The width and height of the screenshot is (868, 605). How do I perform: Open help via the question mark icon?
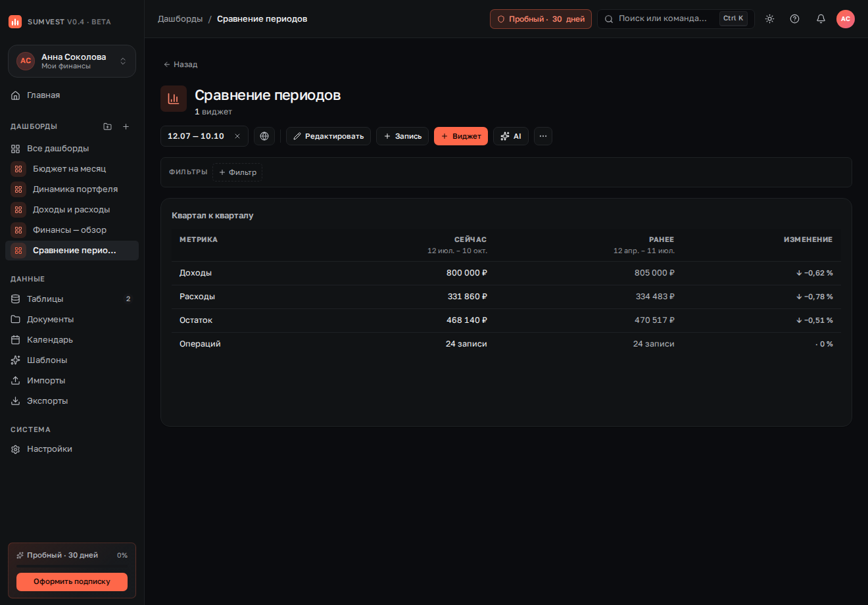(x=794, y=19)
